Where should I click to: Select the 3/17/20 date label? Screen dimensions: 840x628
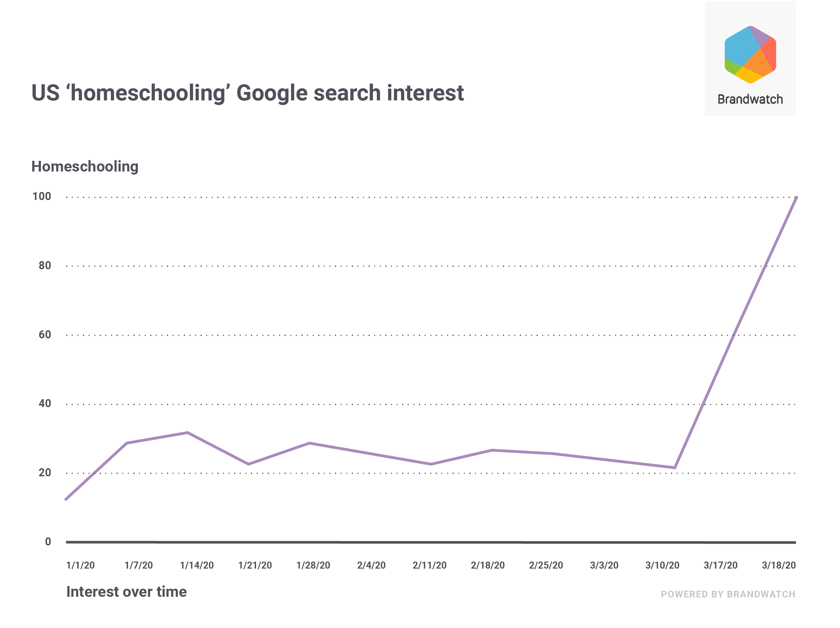(720, 565)
